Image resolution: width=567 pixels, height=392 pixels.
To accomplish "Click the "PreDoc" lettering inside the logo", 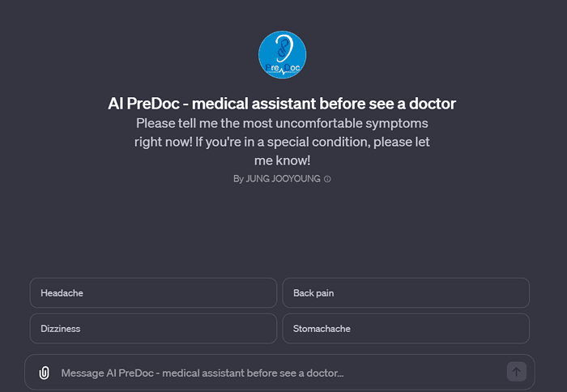I will point(282,68).
